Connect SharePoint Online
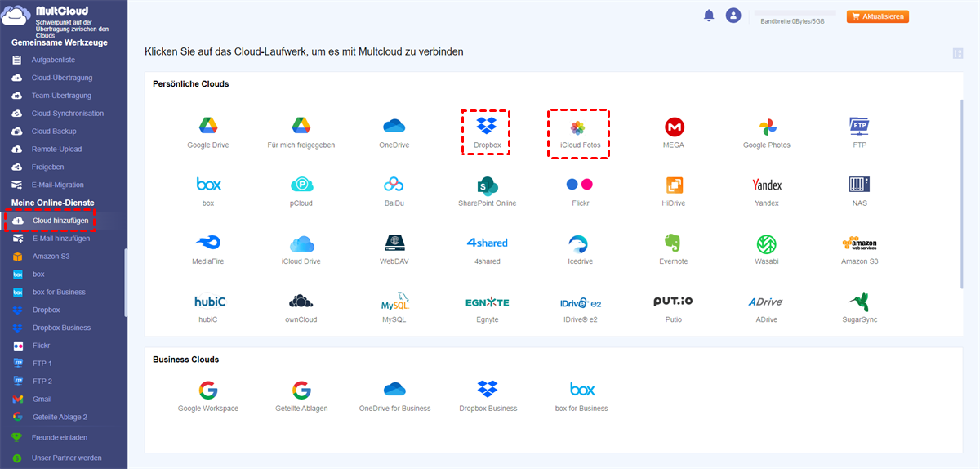 [488, 192]
